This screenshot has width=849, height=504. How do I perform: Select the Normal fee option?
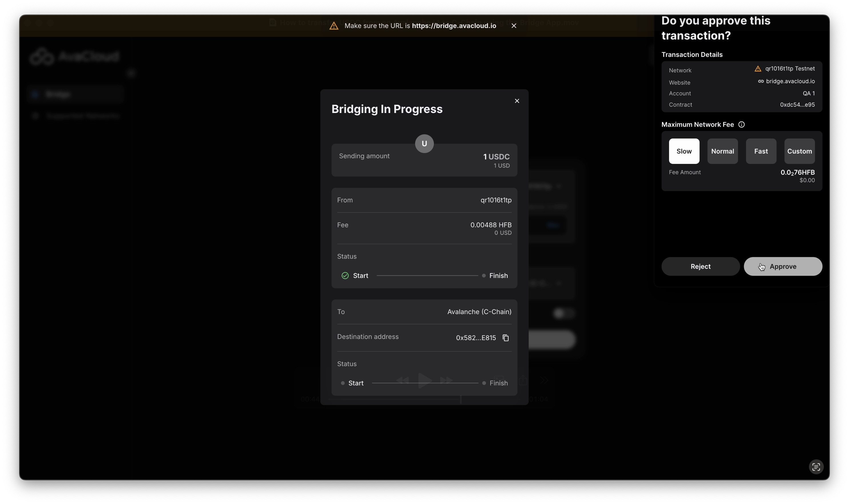[722, 151]
